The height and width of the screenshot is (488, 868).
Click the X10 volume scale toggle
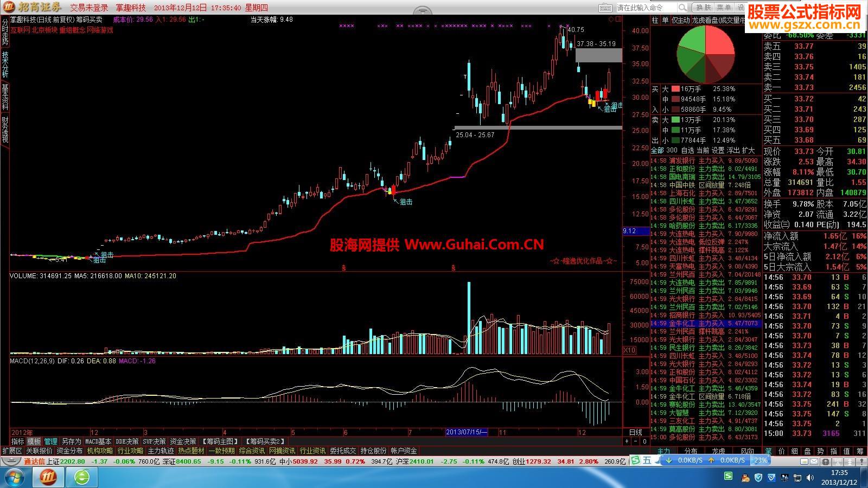click(629, 350)
